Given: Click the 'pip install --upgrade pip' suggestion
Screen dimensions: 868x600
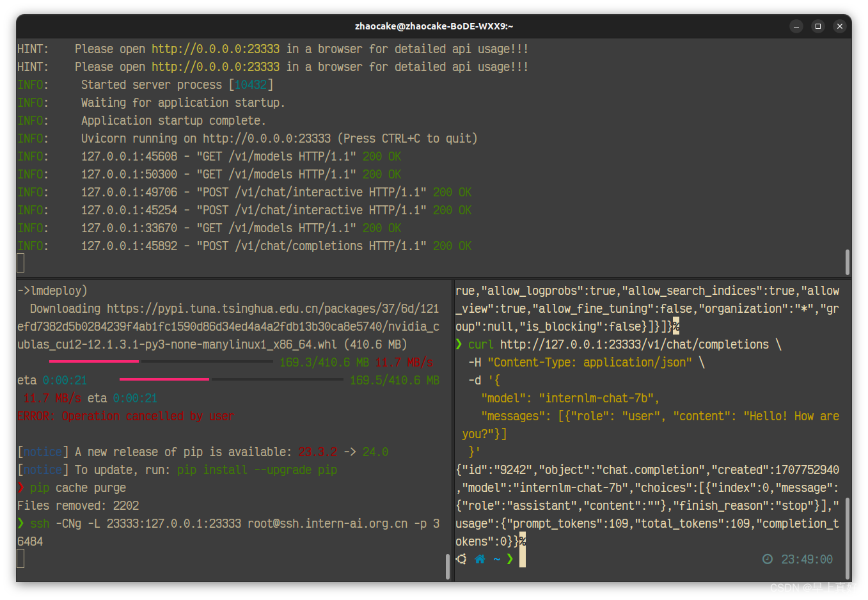Looking at the screenshot, I should coord(257,470).
